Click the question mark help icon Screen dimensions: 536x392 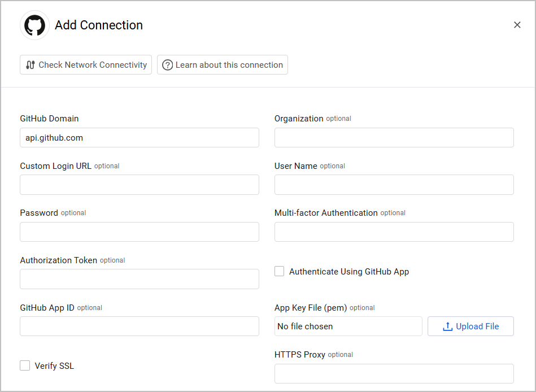point(168,65)
